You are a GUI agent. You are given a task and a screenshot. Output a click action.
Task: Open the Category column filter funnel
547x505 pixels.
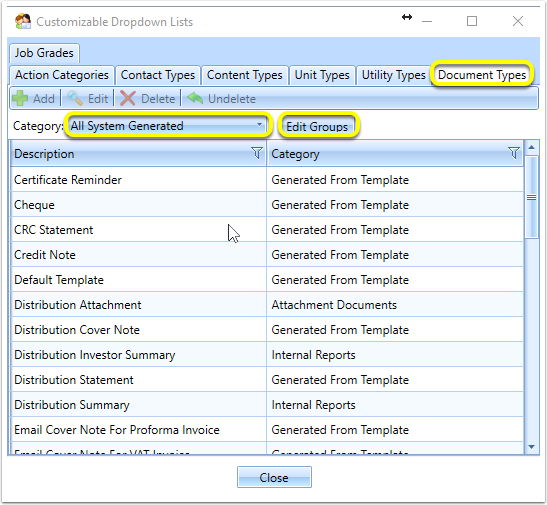point(514,153)
